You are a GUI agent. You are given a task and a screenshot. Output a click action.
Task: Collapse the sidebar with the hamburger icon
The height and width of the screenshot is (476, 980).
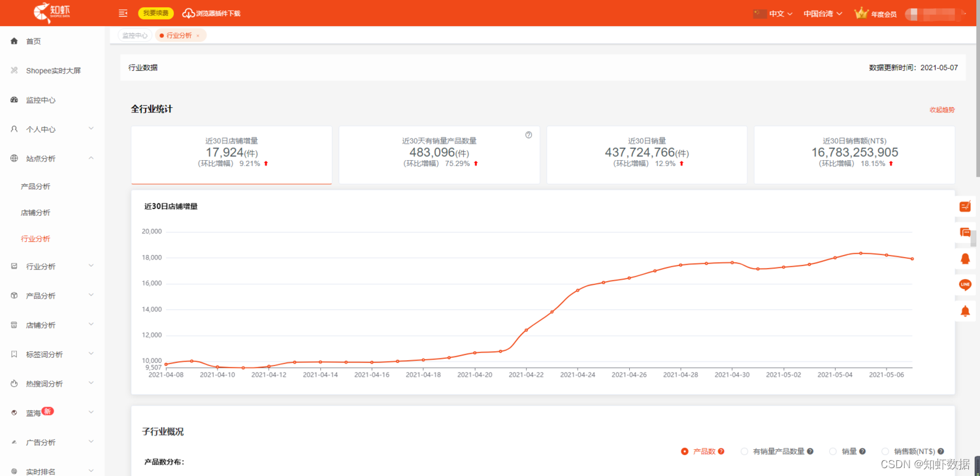123,13
